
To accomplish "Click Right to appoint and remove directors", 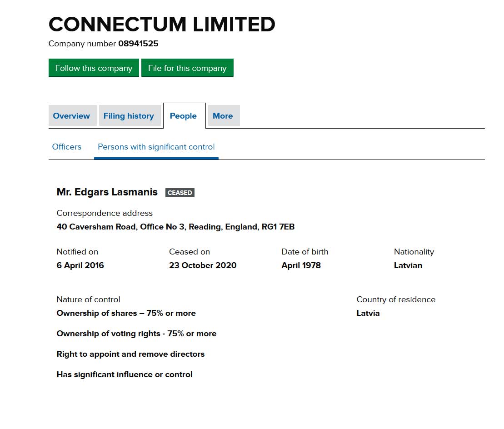I will [x=130, y=354].
